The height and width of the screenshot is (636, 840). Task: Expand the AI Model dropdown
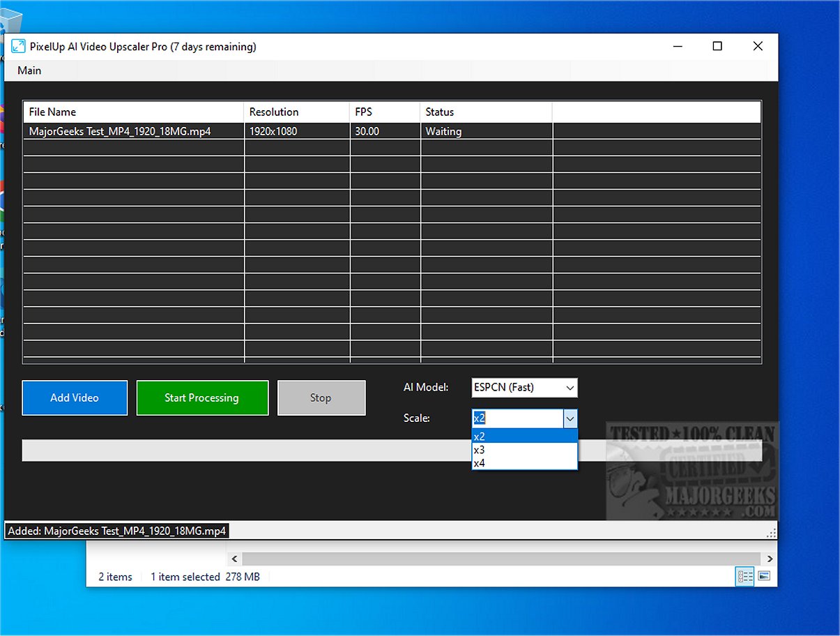click(570, 388)
